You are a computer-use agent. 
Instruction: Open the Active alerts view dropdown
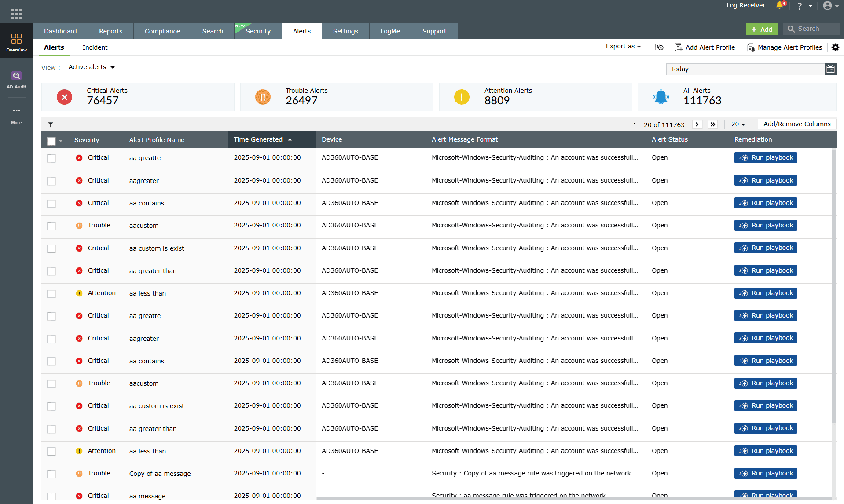click(x=91, y=67)
